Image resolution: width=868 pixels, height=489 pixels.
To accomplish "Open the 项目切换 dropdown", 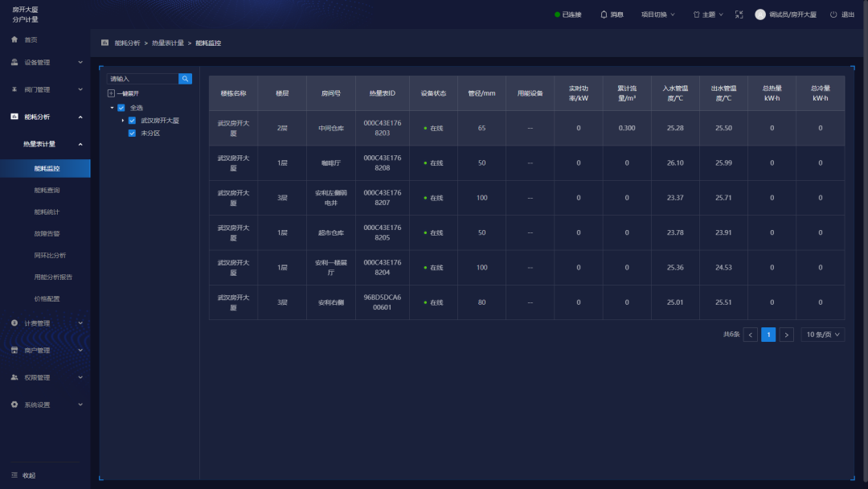I will click(657, 14).
